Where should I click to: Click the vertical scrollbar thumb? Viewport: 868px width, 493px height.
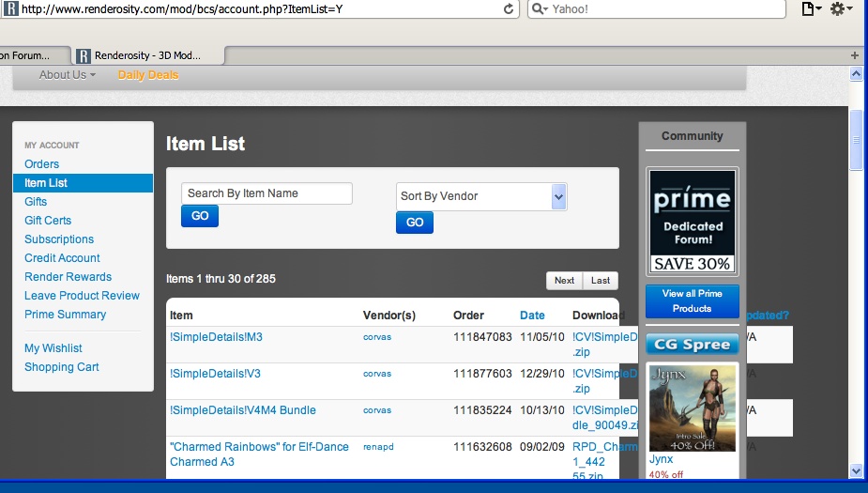(x=856, y=140)
